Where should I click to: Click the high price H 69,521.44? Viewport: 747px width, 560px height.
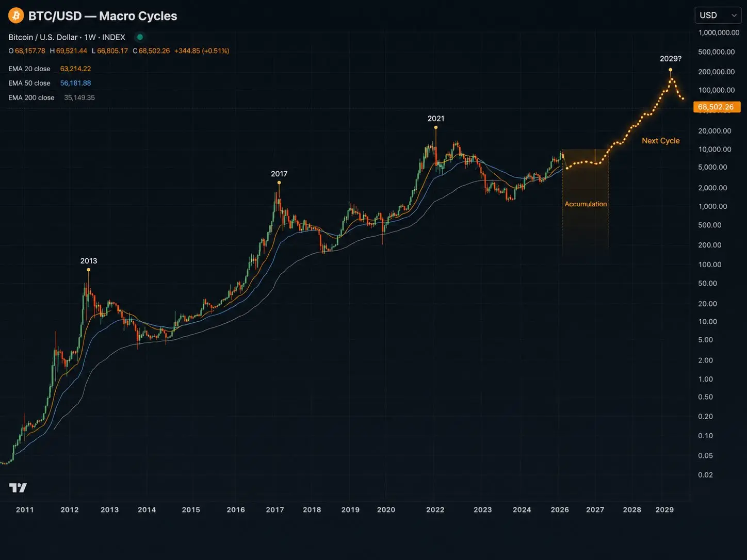(x=69, y=51)
